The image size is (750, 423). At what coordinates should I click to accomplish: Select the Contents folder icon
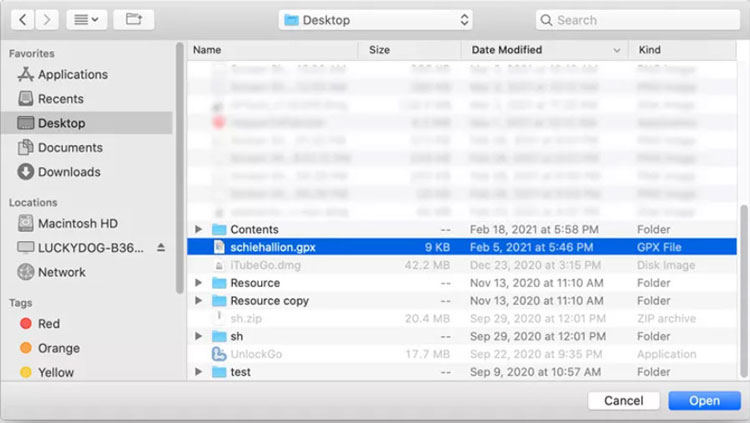click(219, 230)
